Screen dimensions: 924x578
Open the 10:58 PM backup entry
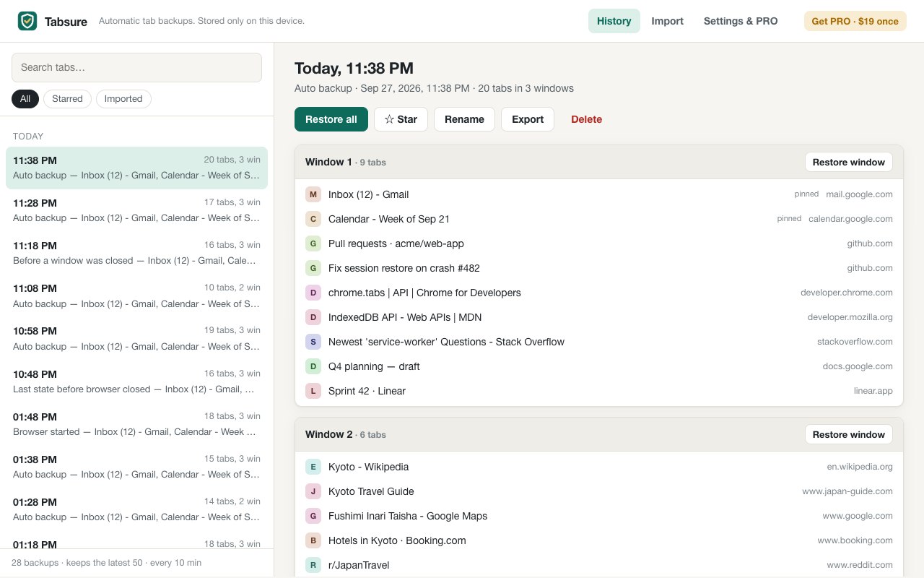click(x=136, y=338)
